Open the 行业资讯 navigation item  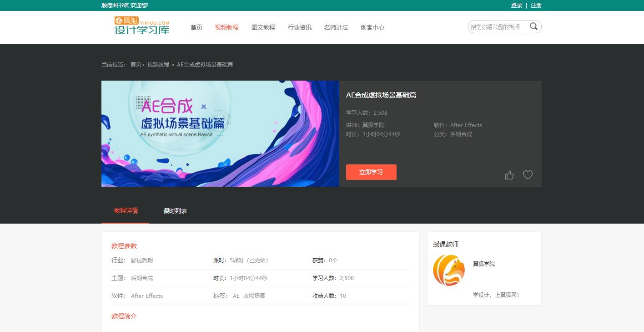(x=300, y=27)
